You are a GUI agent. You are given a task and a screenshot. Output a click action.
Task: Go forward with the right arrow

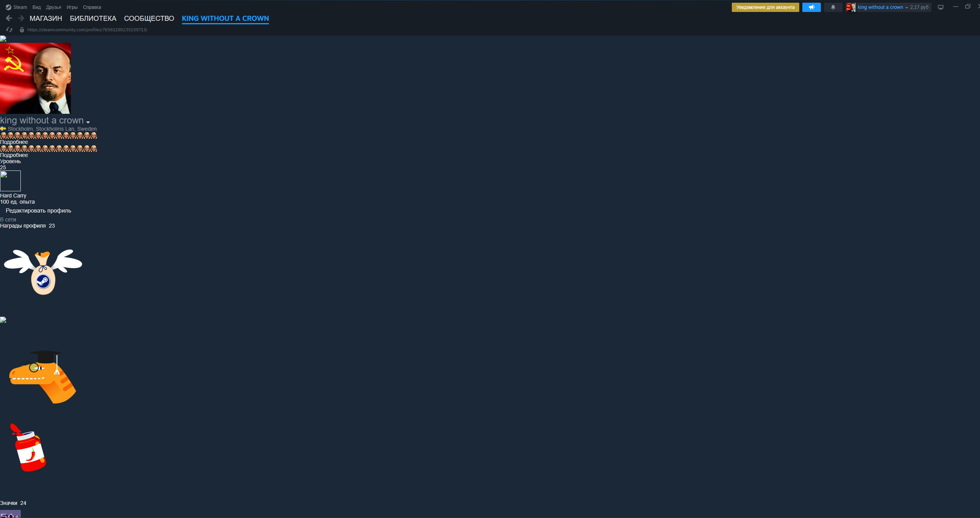[21, 18]
